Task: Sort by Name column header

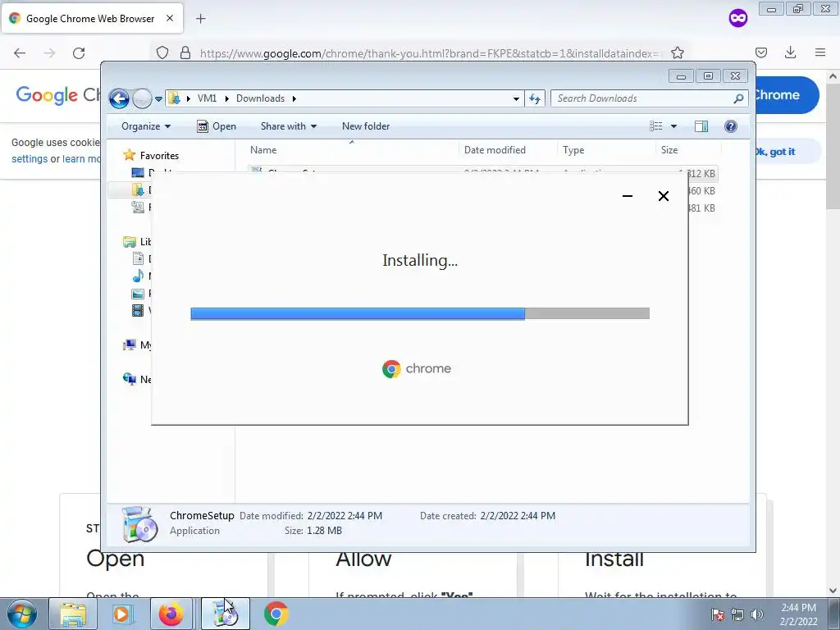Action: click(263, 151)
